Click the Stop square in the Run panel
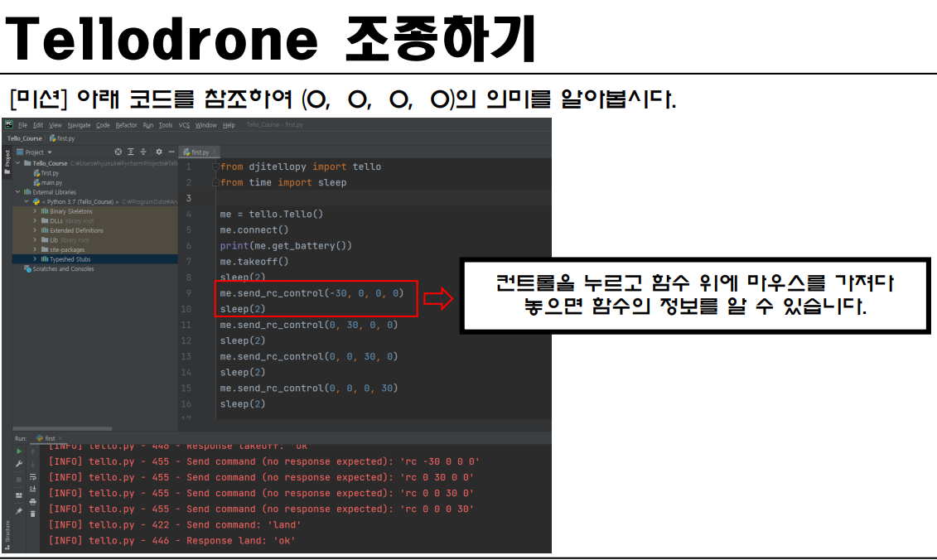The height and width of the screenshot is (560, 937). (x=19, y=480)
